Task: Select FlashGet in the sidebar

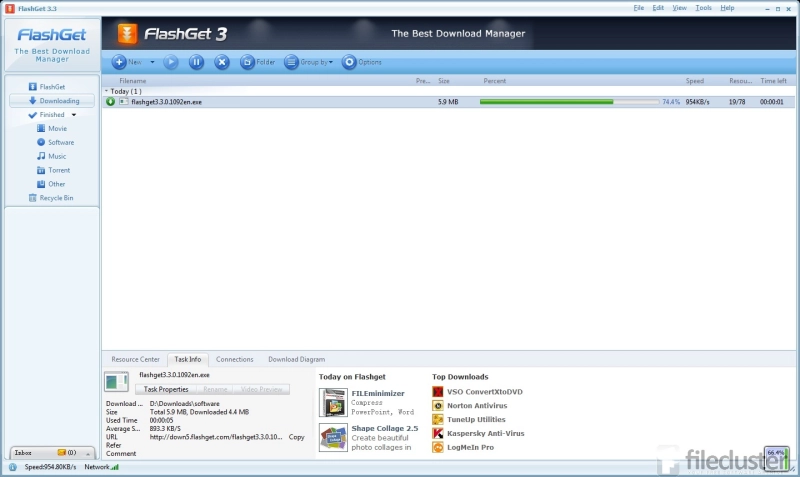Action: coord(47,87)
